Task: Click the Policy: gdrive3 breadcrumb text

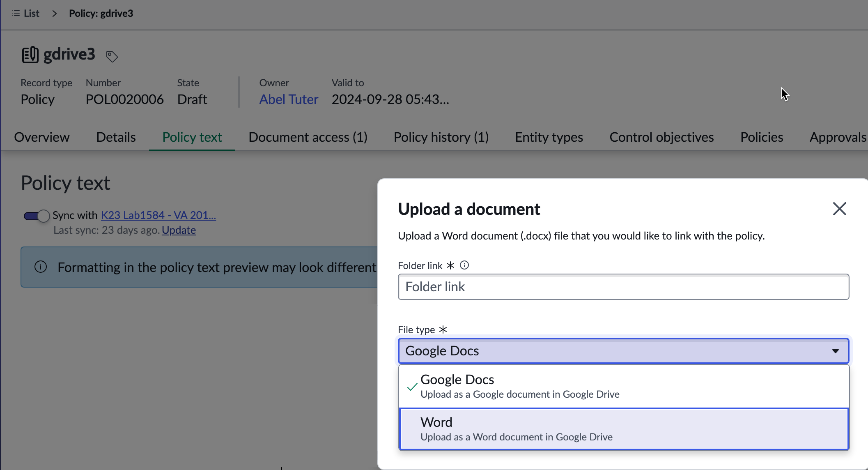Action: [x=101, y=14]
